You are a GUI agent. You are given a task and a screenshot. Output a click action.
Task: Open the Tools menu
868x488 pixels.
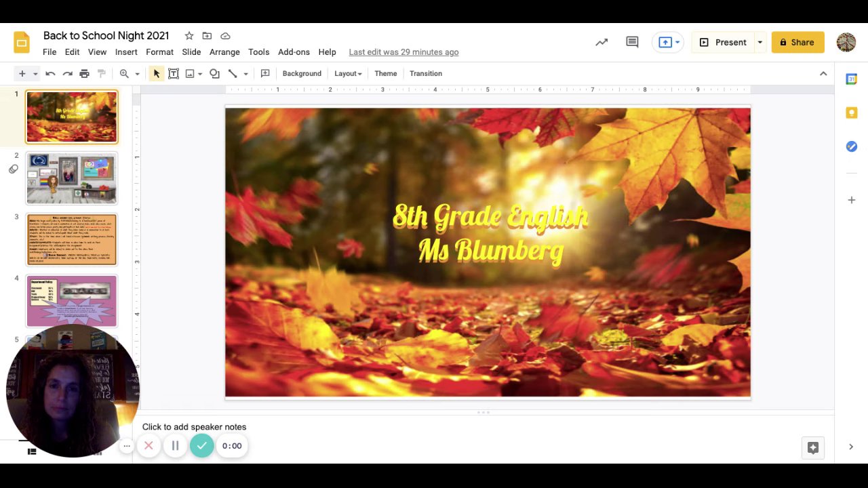tap(258, 52)
